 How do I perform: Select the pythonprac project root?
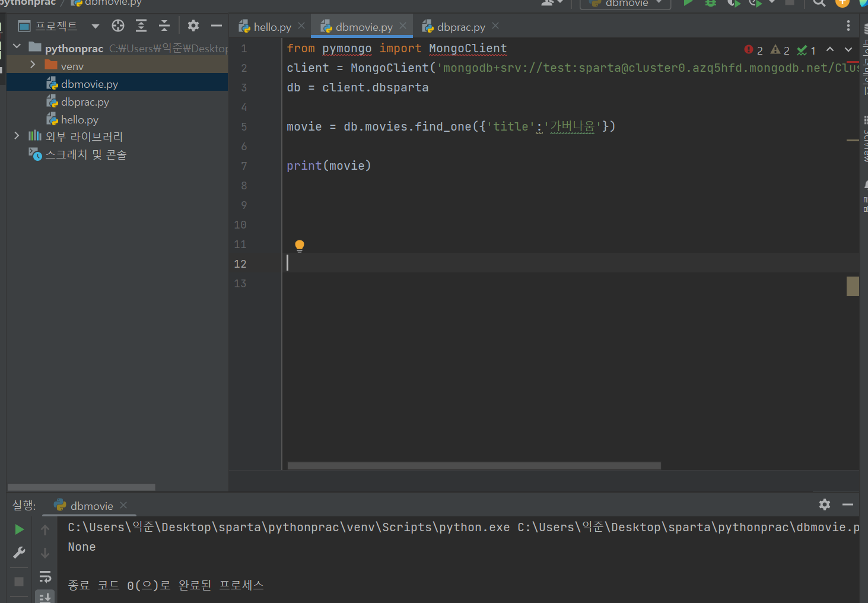coord(74,48)
